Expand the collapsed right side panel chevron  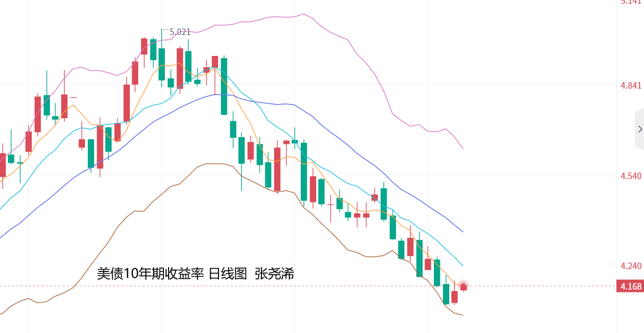pyautogui.click(x=640, y=129)
